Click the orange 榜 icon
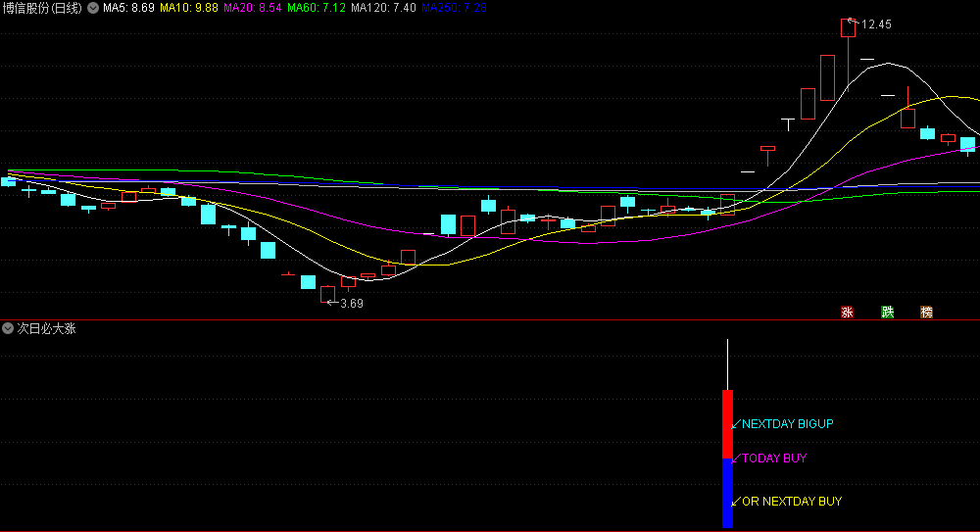980x532 pixels. tap(926, 312)
